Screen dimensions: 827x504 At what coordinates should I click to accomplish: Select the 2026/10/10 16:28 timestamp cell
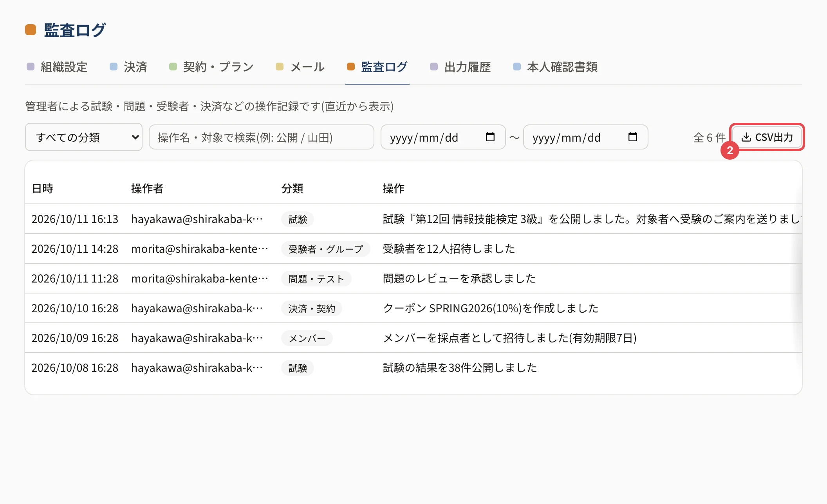75,308
